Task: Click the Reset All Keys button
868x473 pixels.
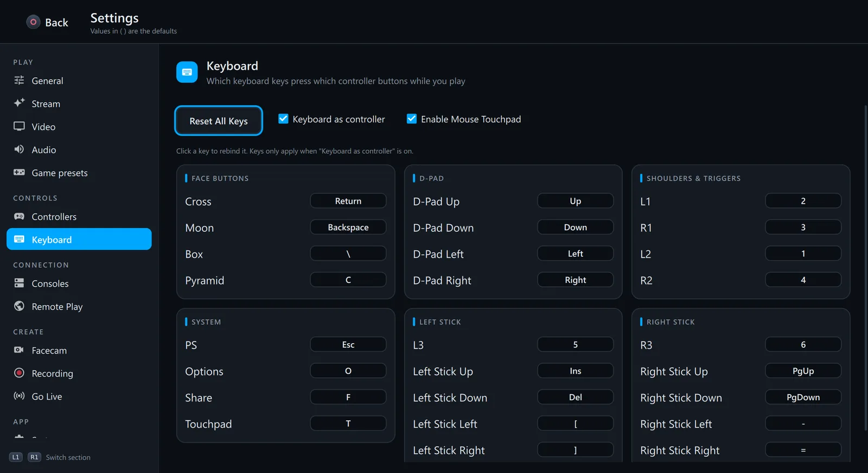Action: click(219, 121)
